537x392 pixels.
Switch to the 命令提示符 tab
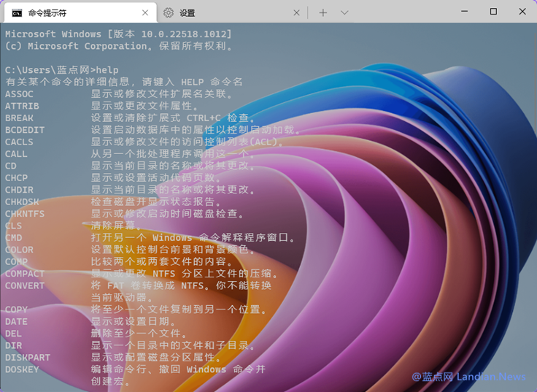(81, 13)
